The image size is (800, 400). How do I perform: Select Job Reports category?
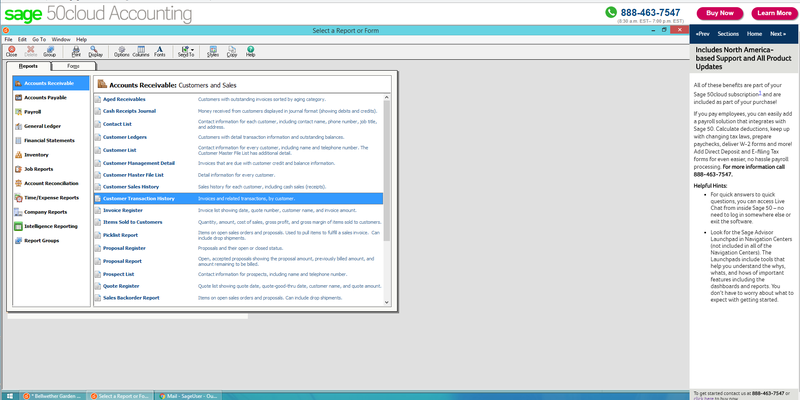[x=51, y=169]
